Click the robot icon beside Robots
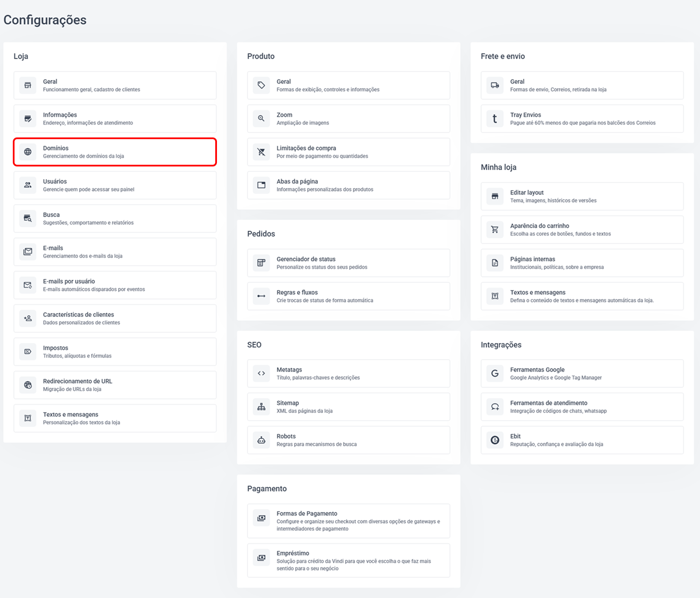The height and width of the screenshot is (598, 700). tap(261, 440)
